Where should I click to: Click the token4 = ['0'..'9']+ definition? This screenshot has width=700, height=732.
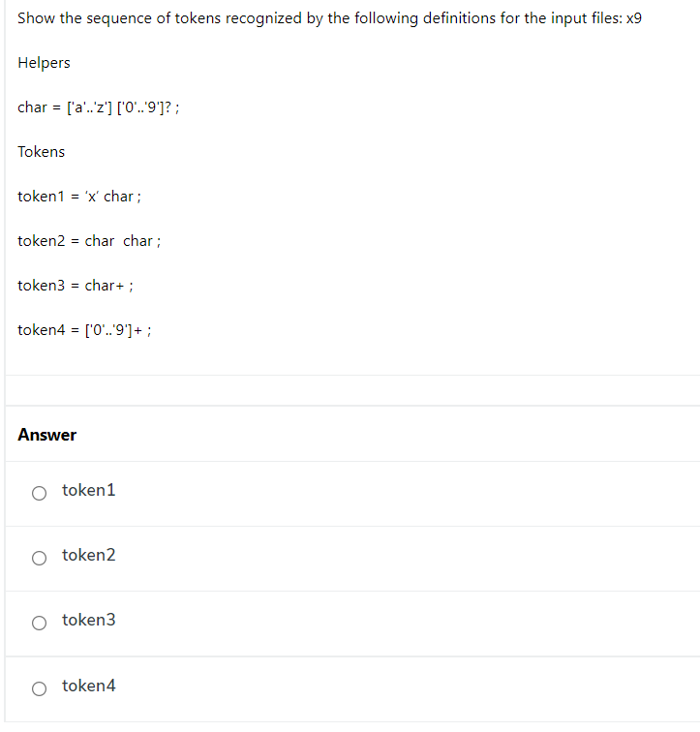pos(84,330)
